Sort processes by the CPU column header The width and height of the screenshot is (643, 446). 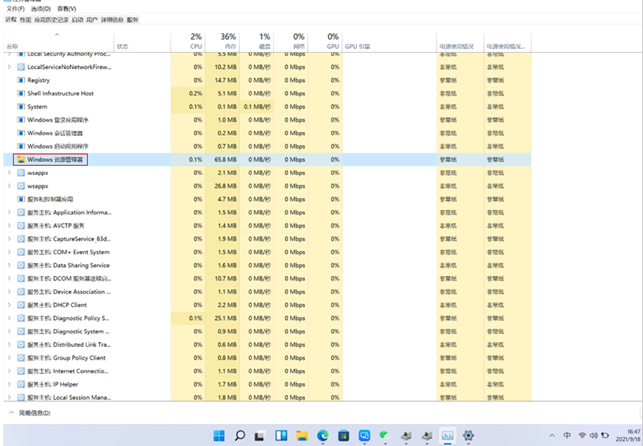pos(196,42)
